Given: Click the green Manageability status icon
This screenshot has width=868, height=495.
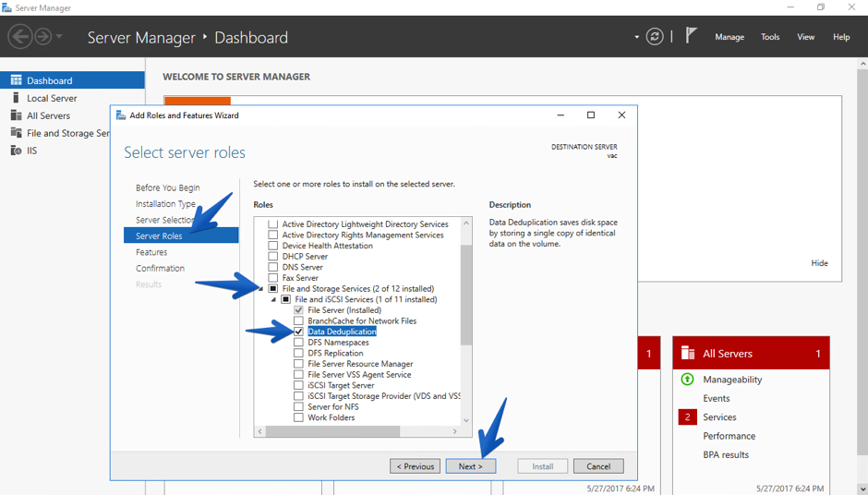Looking at the screenshot, I should [x=687, y=380].
